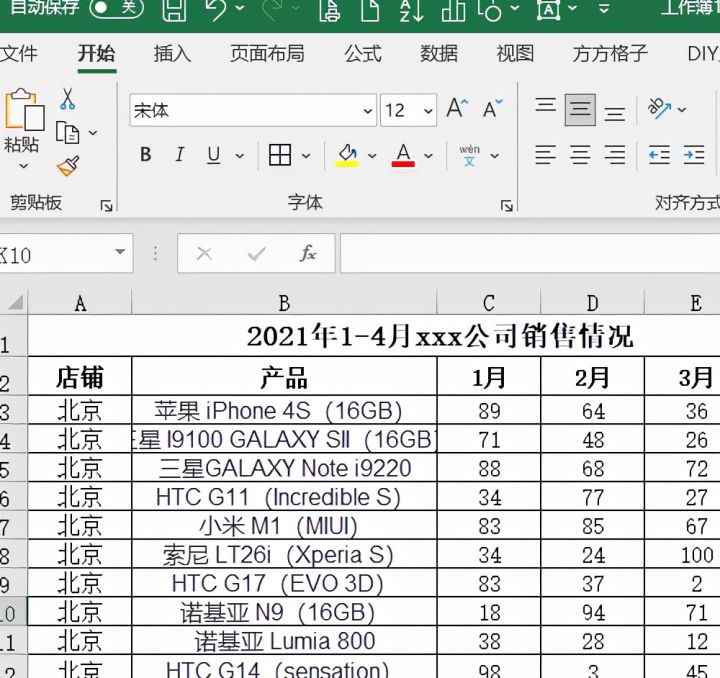
Task: Click the fx insert function icon
Action: pos(308,253)
